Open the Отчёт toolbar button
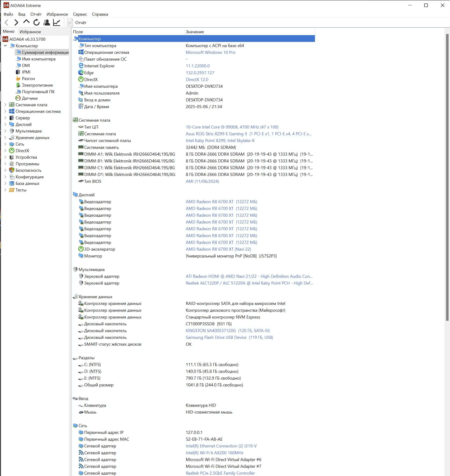This screenshot has height=476, width=450. pyautogui.click(x=77, y=22)
